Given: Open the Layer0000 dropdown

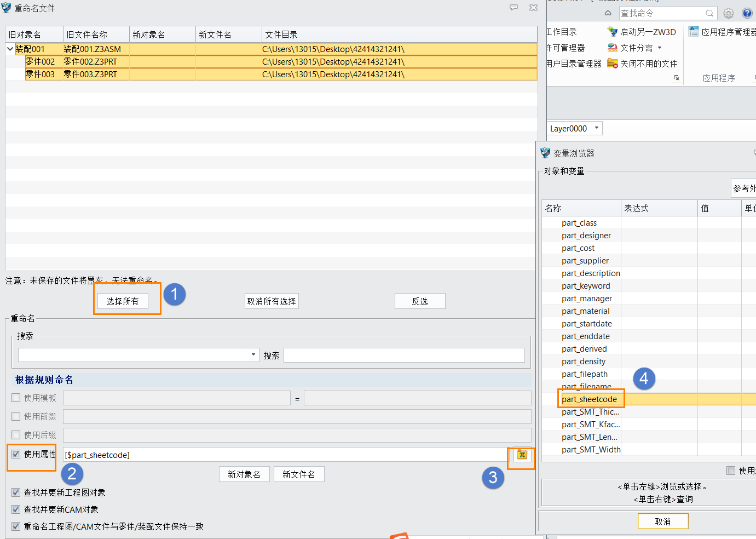Looking at the screenshot, I should [596, 128].
